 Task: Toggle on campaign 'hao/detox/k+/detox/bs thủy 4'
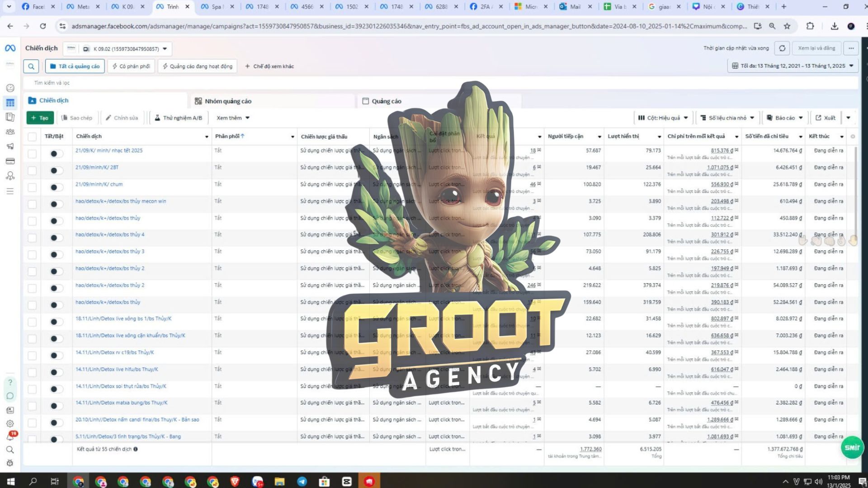[56, 238]
